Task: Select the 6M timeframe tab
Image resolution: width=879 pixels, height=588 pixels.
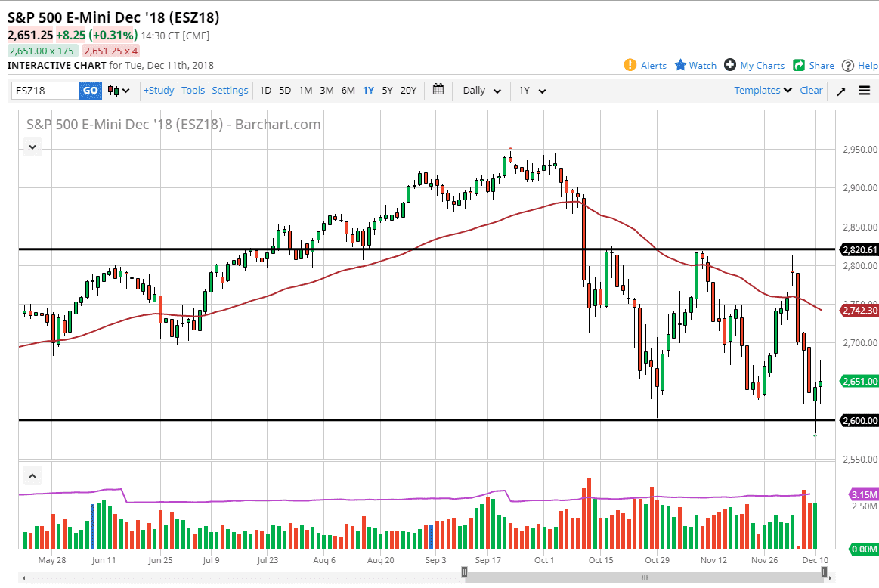Action: tap(347, 90)
